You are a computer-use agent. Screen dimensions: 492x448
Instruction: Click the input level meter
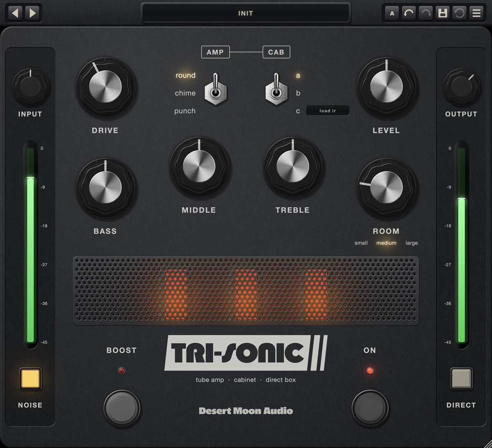coord(30,245)
